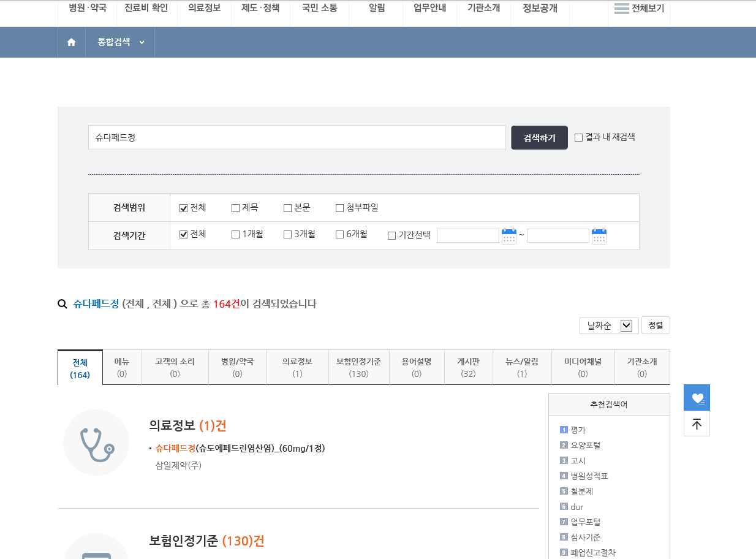The width and height of the screenshot is (756, 559).
Task: Switch to the 병원/약국 results tab
Action: [x=238, y=367]
